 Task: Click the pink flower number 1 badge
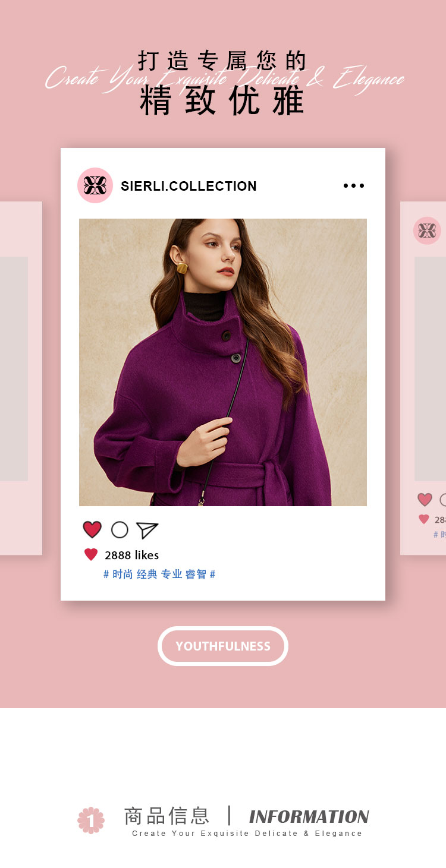coord(91,820)
